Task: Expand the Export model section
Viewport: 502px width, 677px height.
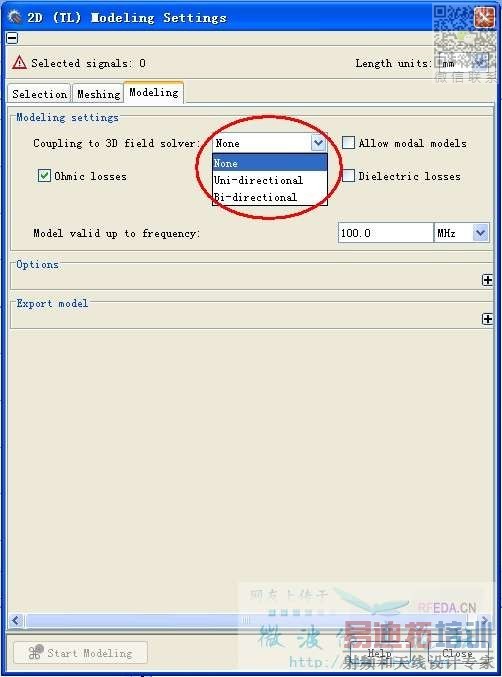Action: pos(487,319)
